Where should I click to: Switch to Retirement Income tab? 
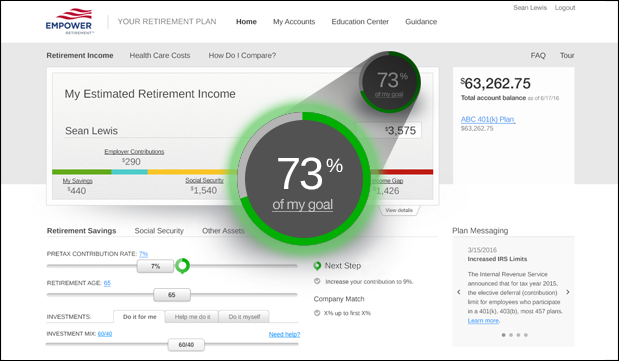(x=80, y=55)
